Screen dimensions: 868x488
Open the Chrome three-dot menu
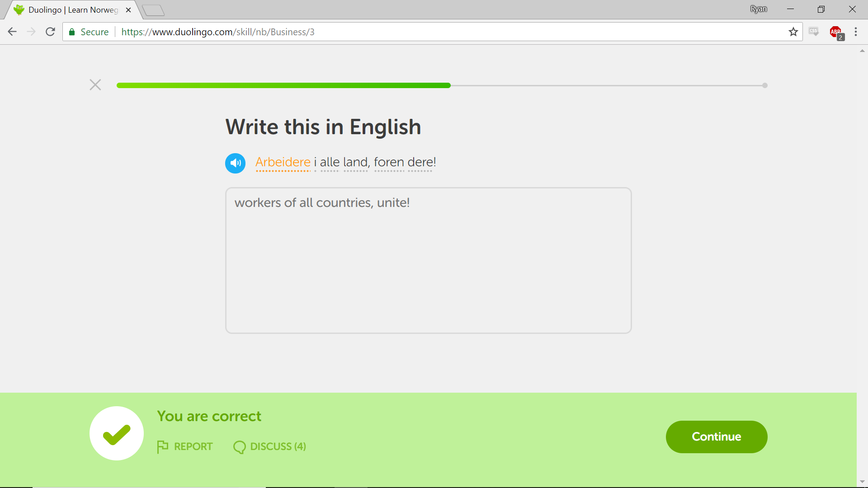855,32
